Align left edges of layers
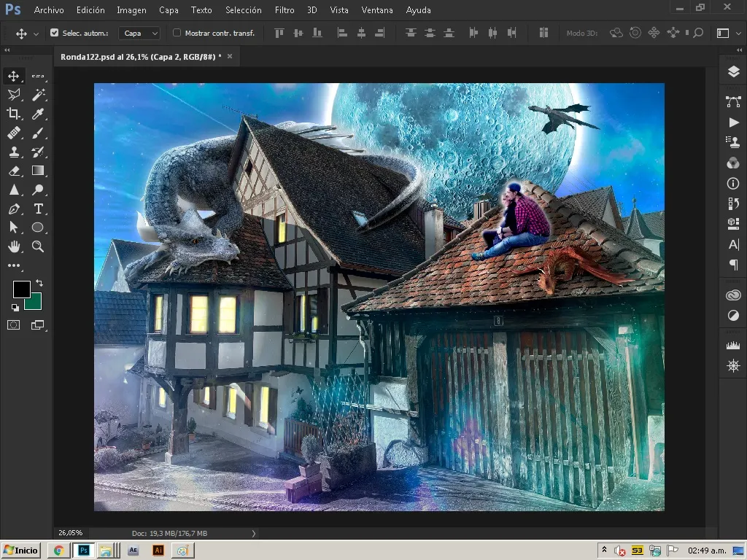The width and height of the screenshot is (747, 560). coord(342,33)
